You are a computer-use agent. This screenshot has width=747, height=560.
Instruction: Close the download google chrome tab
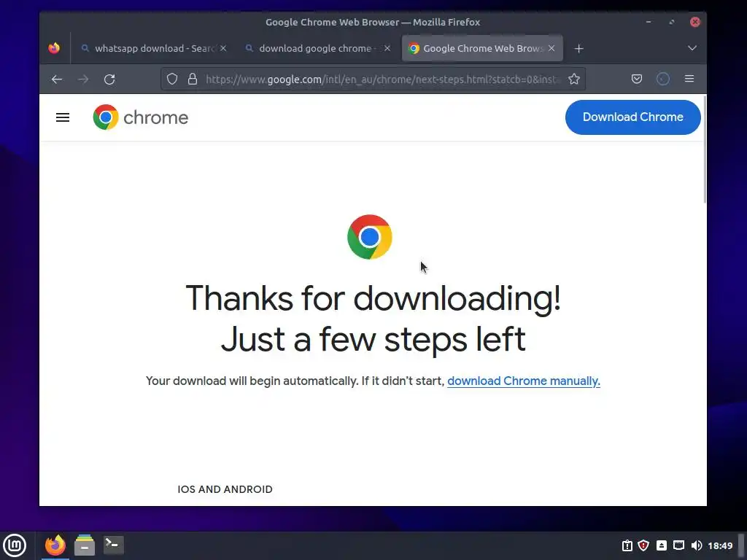click(387, 48)
